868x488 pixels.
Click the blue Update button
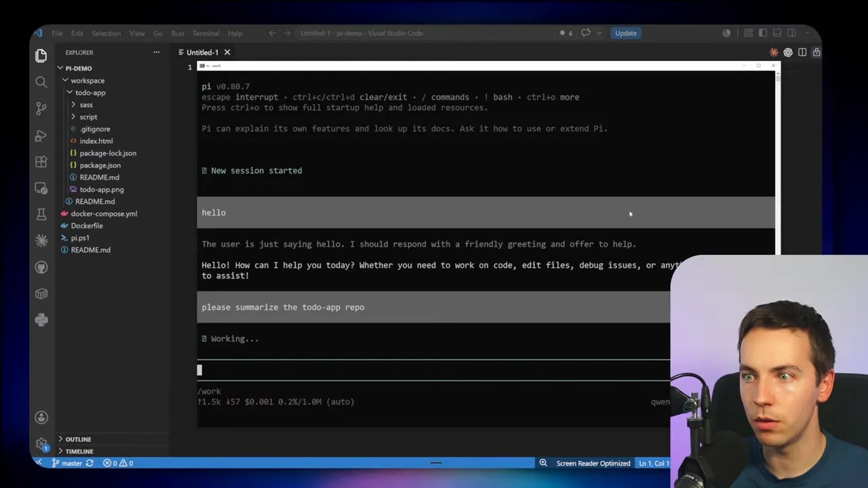point(626,33)
